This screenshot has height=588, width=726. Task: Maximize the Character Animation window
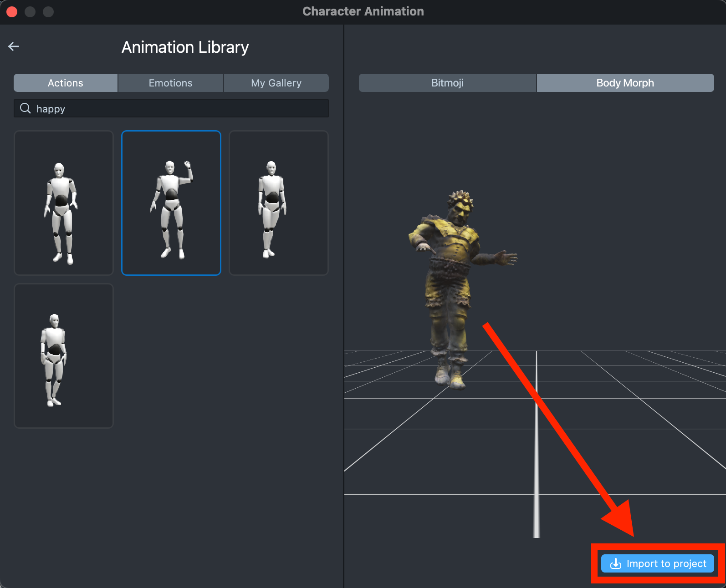click(48, 12)
